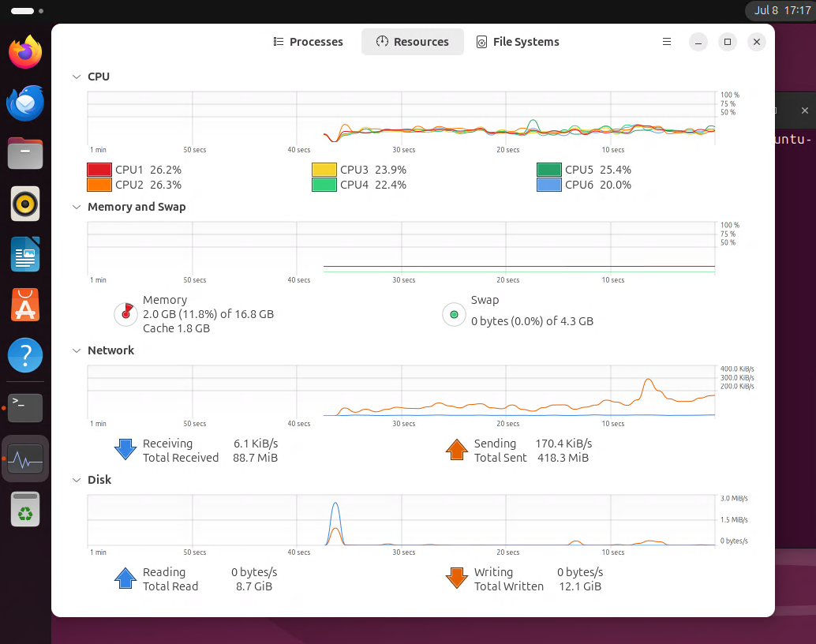This screenshot has height=644, width=816.
Task: Collapse the Network section
Action: tap(77, 350)
